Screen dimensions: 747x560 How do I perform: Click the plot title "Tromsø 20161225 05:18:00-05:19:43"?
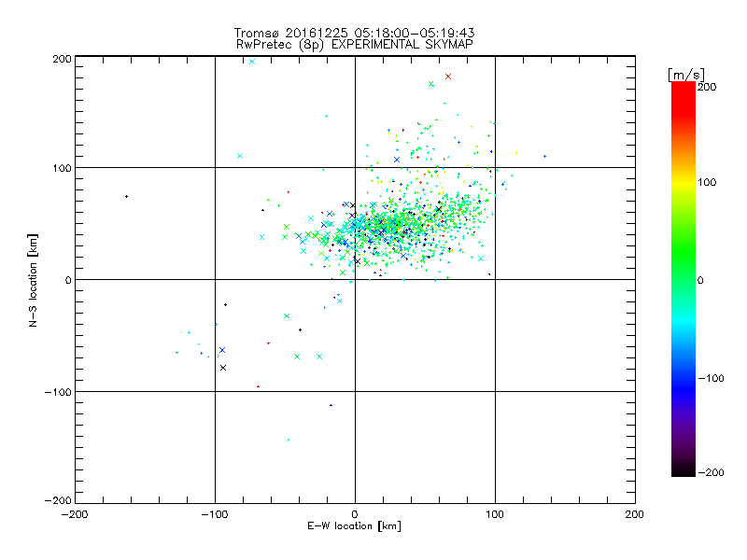click(x=354, y=33)
